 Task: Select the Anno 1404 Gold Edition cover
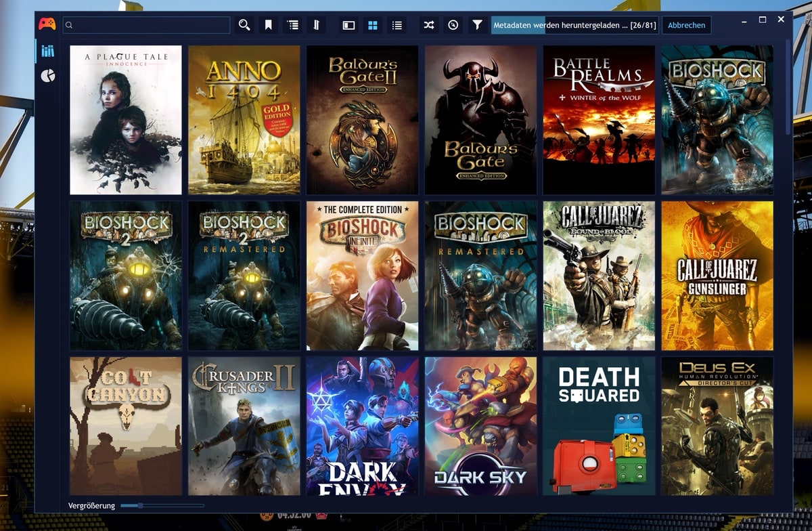(x=244, y=120)
